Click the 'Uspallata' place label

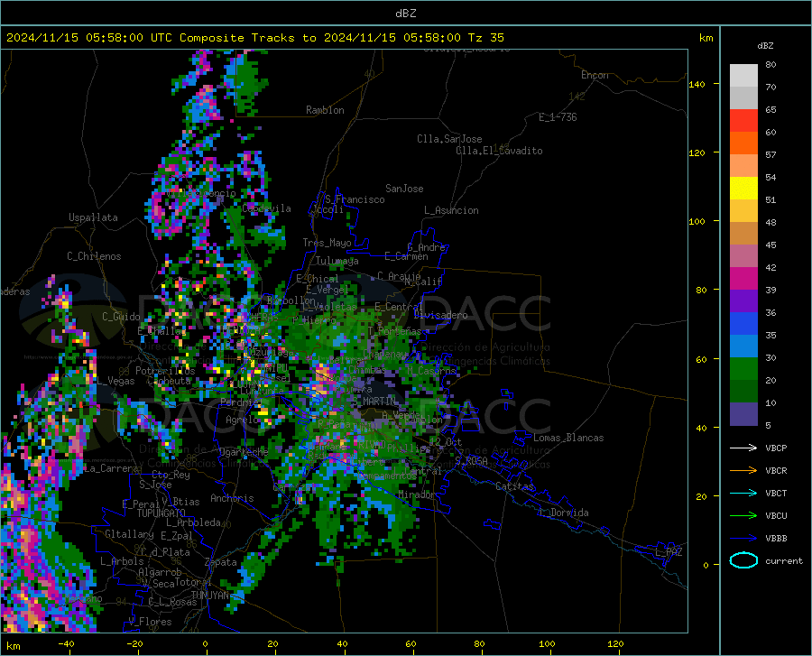tap(93, 217)
